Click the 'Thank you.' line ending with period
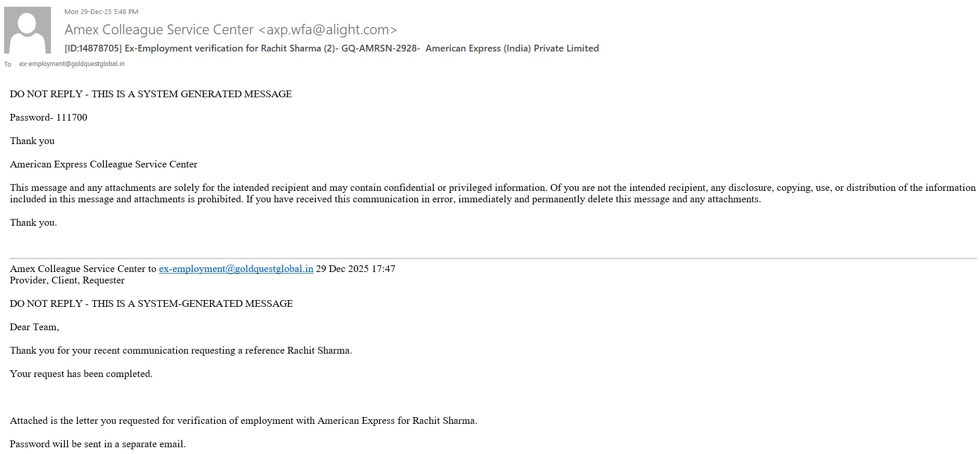 coord(33,223)
